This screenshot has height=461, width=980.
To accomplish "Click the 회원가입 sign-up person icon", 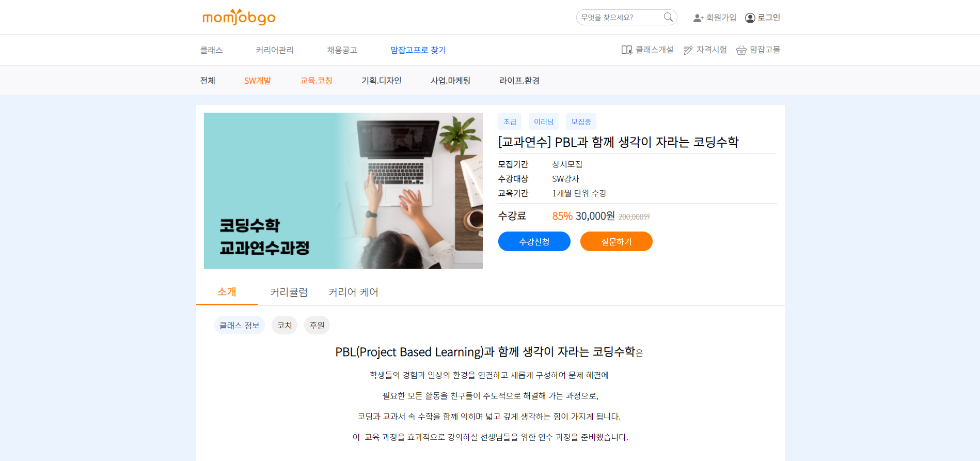I will [x=698, y=18].
